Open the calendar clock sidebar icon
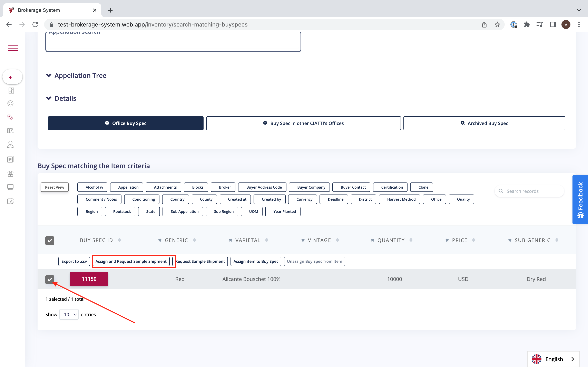This screenshot has width=588, height=367. (x=10, y=201)
